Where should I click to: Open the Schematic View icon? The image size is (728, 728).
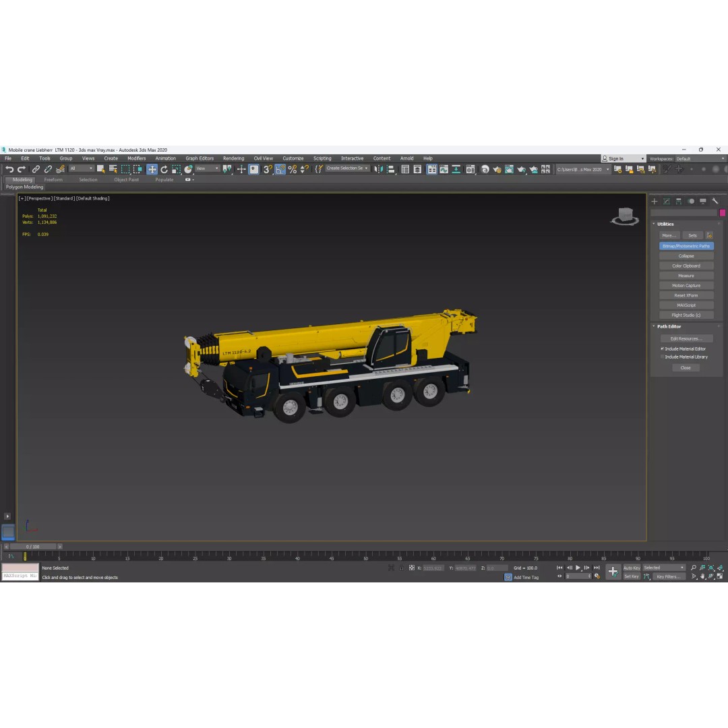(456, 169)
